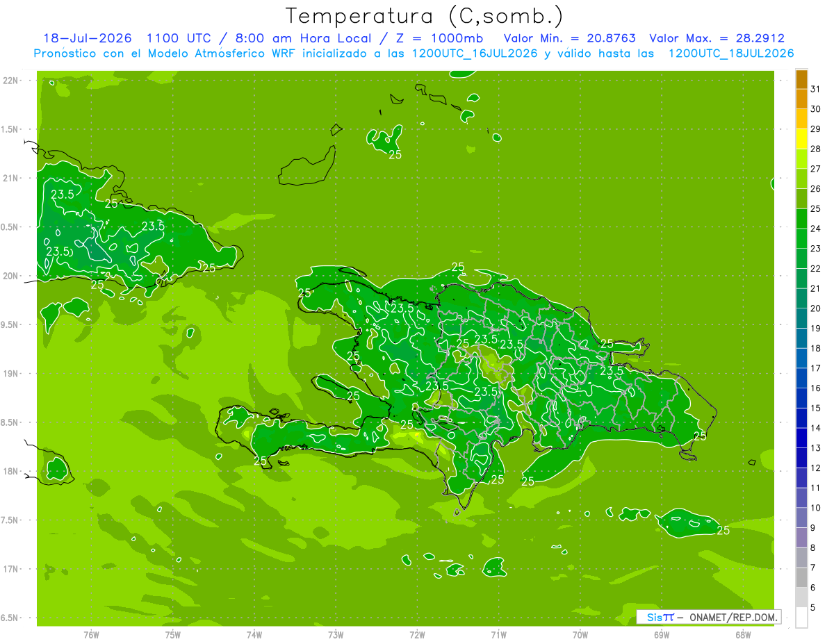Click the "1100 UTC" time text
The width and height of the screenshot is (834, 644).
coord(177,38)
